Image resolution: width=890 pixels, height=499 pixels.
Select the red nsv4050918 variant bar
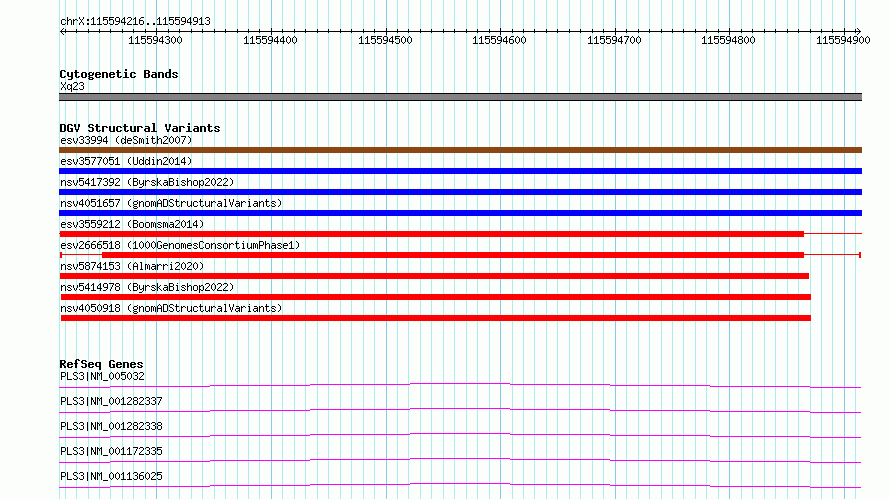point(436,318)
